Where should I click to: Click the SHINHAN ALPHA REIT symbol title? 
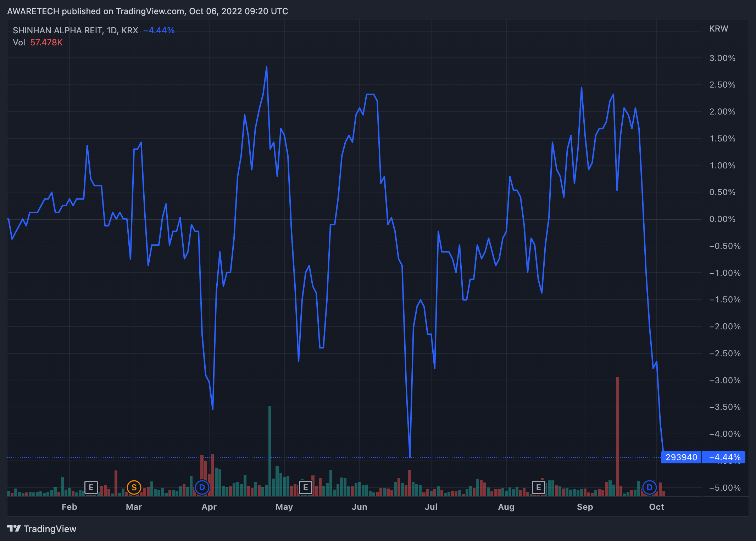[76, 30]
